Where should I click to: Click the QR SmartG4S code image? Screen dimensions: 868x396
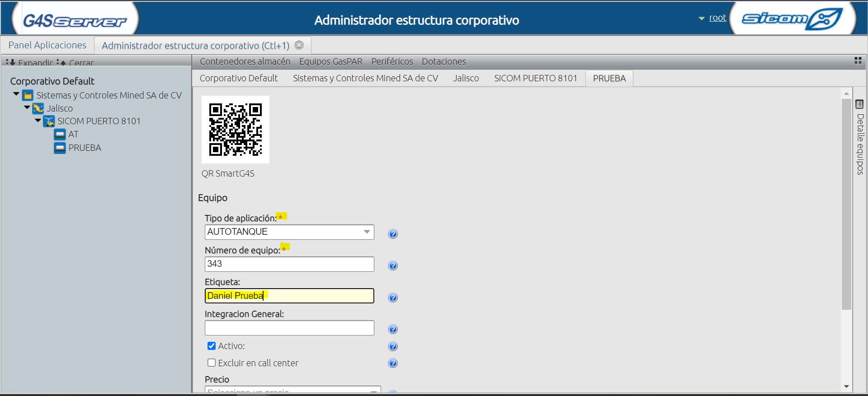(x=235, y=130)
